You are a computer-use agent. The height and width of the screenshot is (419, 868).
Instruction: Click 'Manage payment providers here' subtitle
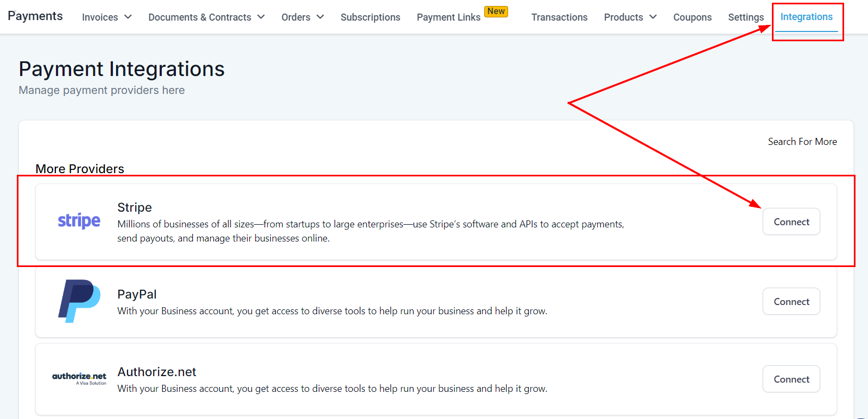[x=102, y=90]
